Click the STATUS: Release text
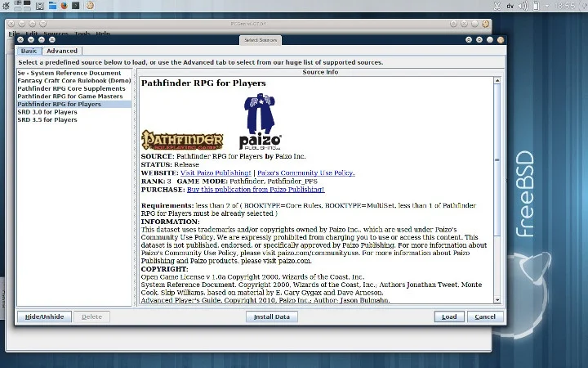The image size is (588, 368). click(x=170, y=164)
